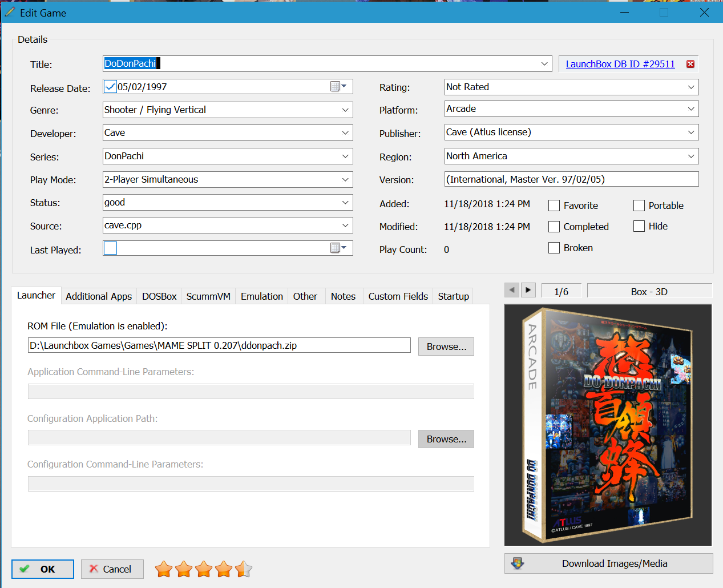Open the Developer dropdown
Viewport: 723px width, 588px height.
(345, 132)
